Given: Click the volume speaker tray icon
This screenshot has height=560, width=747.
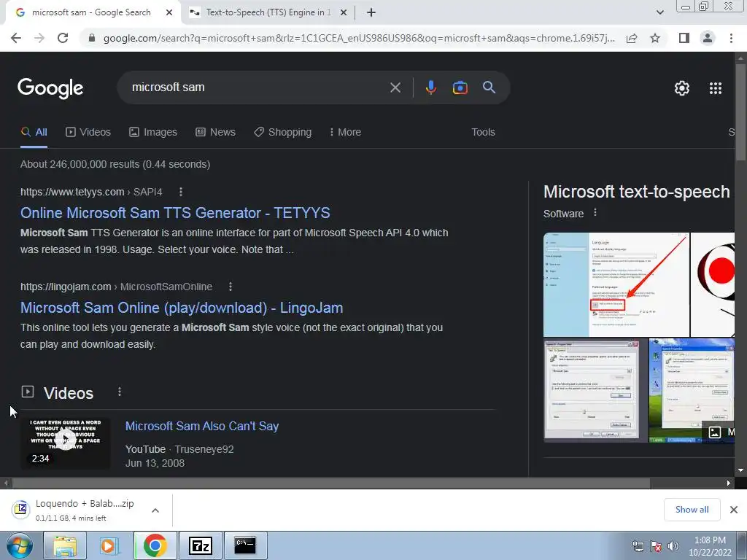Looking at the screenshot, I should (x=673, y=546).
